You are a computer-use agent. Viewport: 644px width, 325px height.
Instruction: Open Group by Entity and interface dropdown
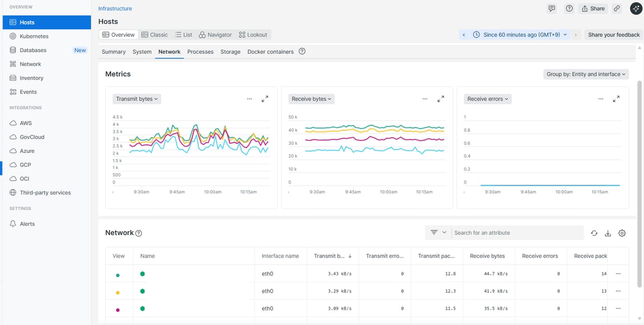[x=586, y=74]
